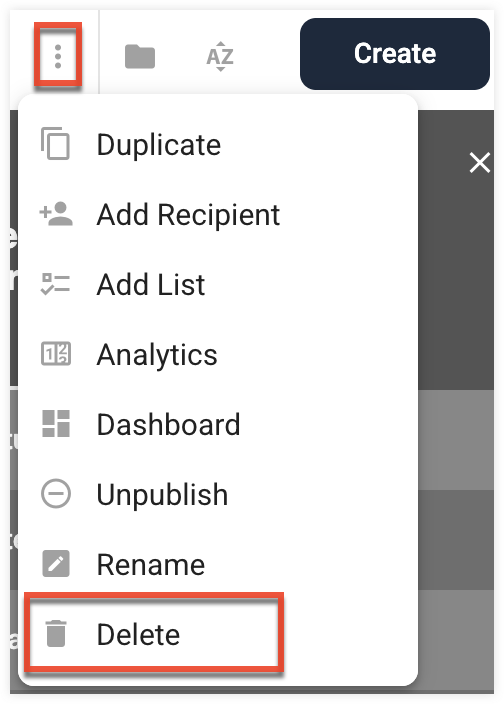Sort alphabetically with the AZ icon
The height and width of the screenshot is (704, 504).
click(x=220, y=57)
